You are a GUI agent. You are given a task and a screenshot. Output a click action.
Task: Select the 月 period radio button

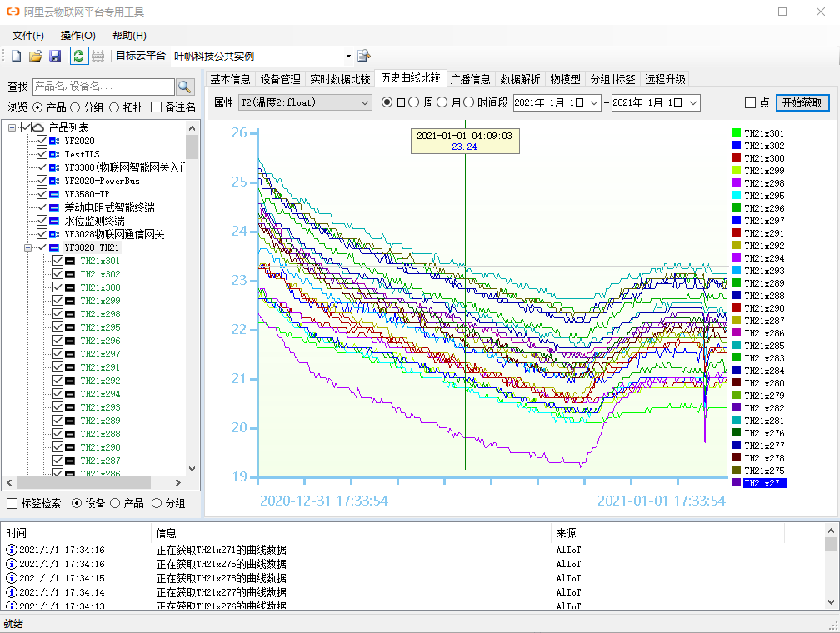pos(442,102)
